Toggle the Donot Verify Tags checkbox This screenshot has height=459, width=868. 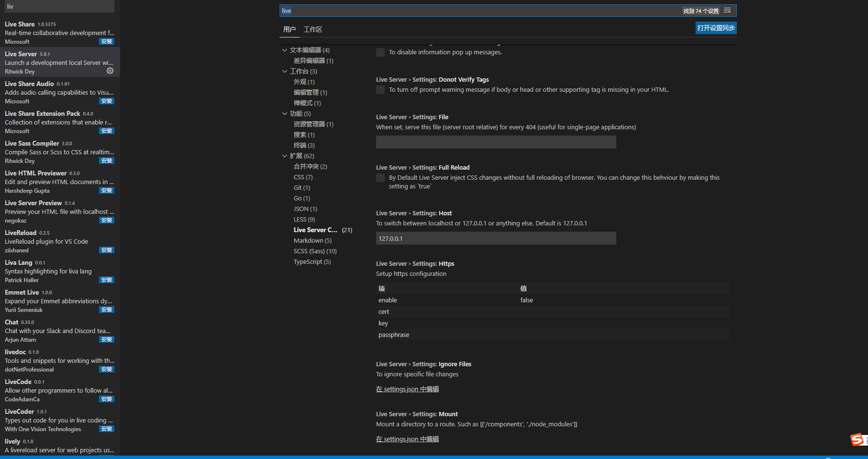(380, 90)
